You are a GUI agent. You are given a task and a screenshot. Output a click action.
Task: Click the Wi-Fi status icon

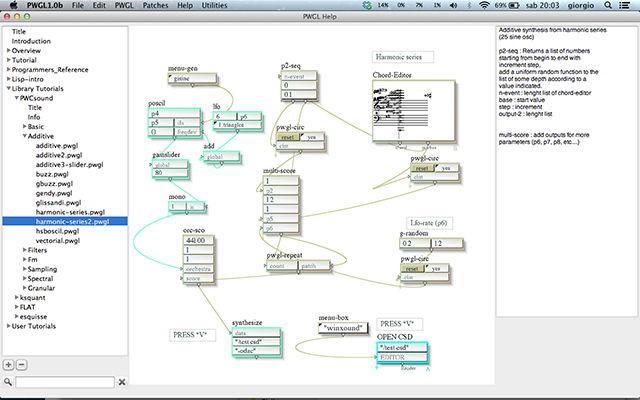tap(484, 5)
